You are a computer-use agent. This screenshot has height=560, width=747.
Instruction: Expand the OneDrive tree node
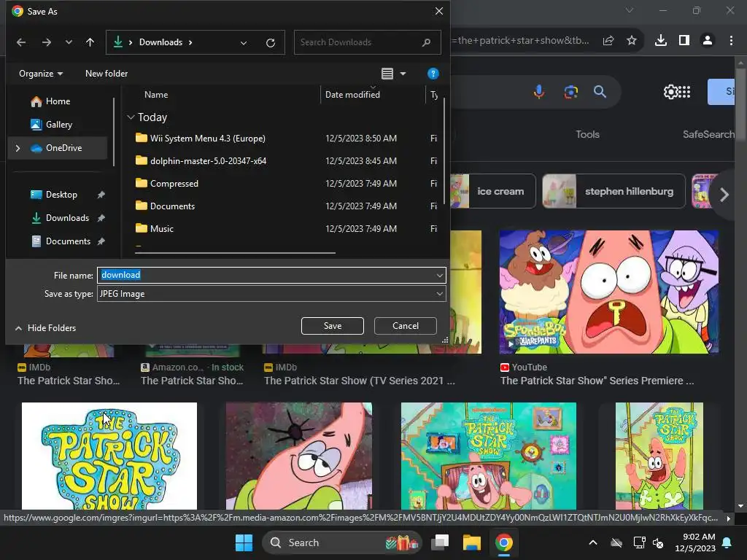18,148
